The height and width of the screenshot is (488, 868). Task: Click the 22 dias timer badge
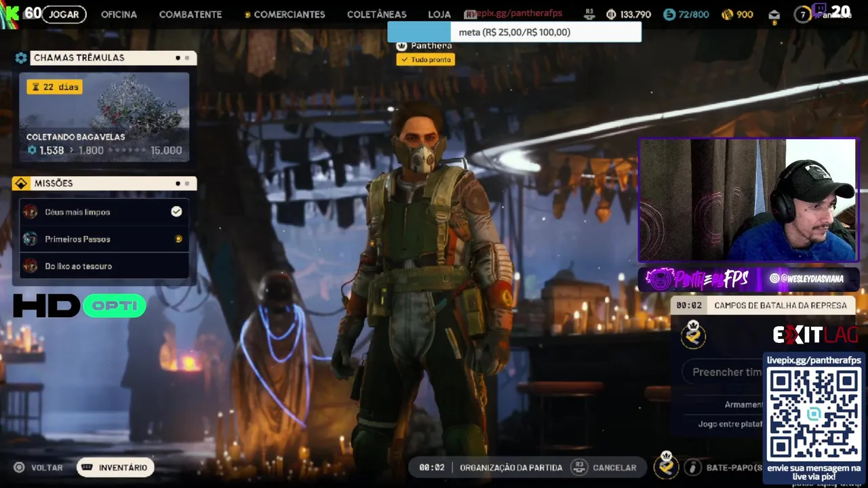point(55,87)
